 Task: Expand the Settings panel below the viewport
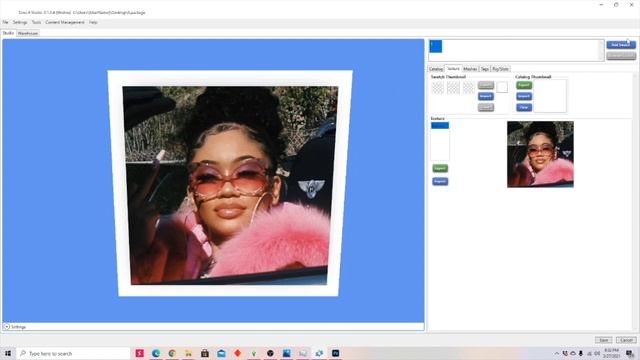pyautogui.click(x=7, y=327)
